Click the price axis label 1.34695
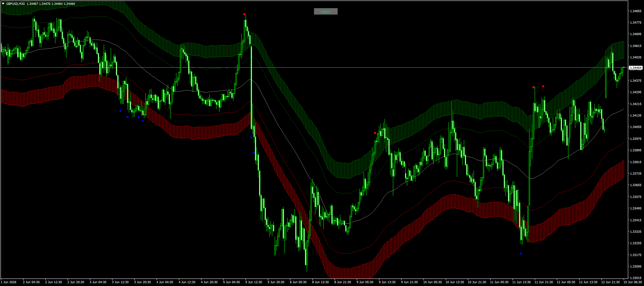644x286 pixels. coord(635,34)
